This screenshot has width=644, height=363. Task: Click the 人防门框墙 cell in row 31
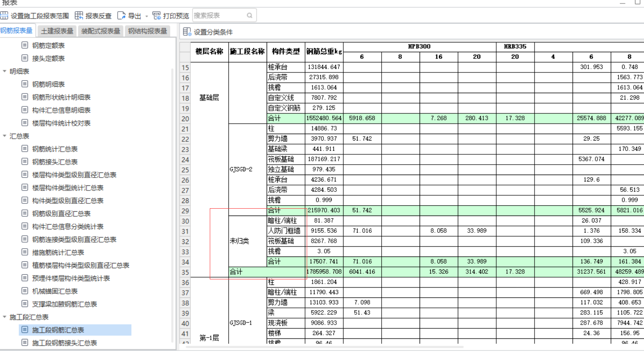[286, 231]
